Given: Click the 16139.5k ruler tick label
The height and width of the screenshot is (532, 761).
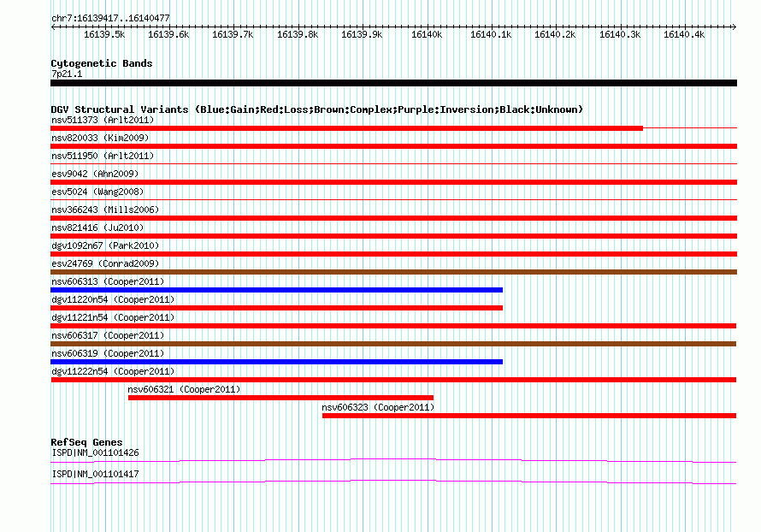Looking at the screenshot, I should (x=104, y=34).
